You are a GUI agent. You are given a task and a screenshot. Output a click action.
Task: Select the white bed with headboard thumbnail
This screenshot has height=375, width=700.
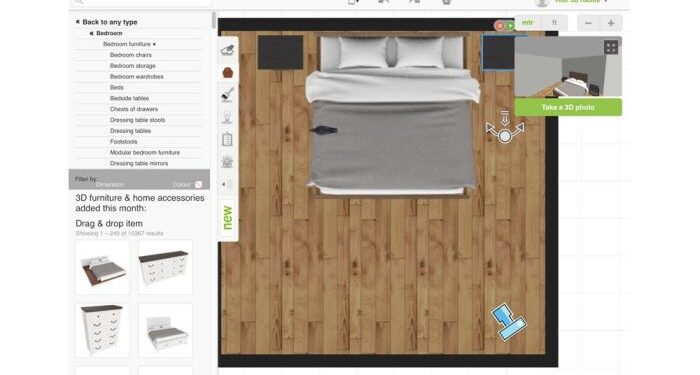click(165, 330)
